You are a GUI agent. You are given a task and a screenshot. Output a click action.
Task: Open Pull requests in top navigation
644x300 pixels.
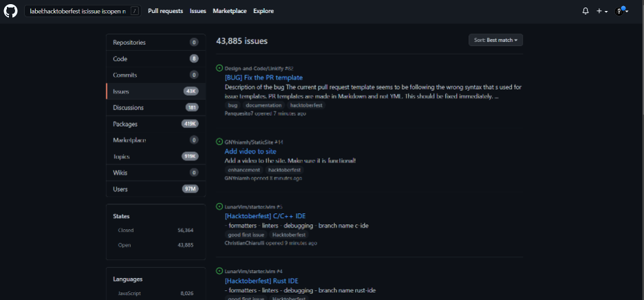tap(166, 11)
